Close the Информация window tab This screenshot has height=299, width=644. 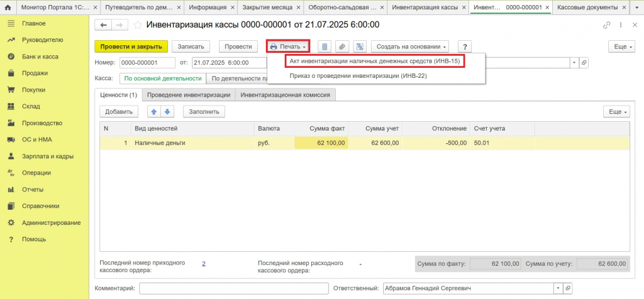pos(233,8)
